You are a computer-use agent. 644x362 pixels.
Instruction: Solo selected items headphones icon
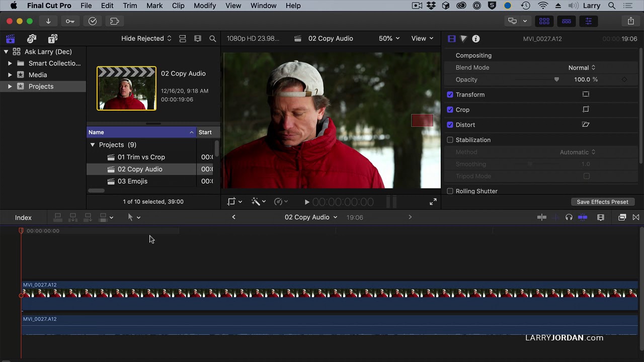[569, 217]
